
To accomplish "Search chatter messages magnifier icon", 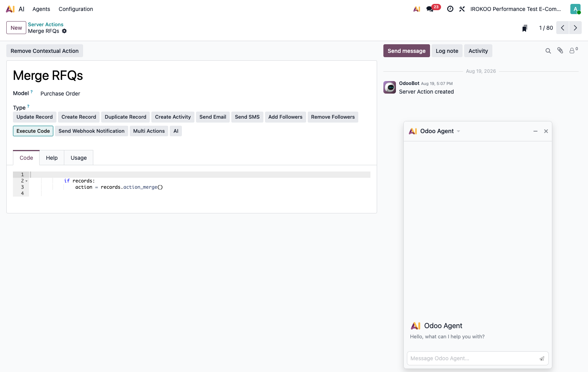I will pos(548,51).
